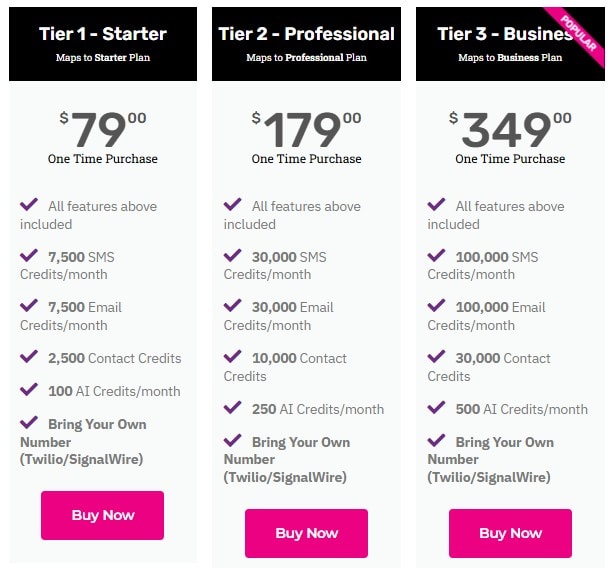Click checkmark beside 7,500 SMS Credits/month

click(x=30, y=255)
